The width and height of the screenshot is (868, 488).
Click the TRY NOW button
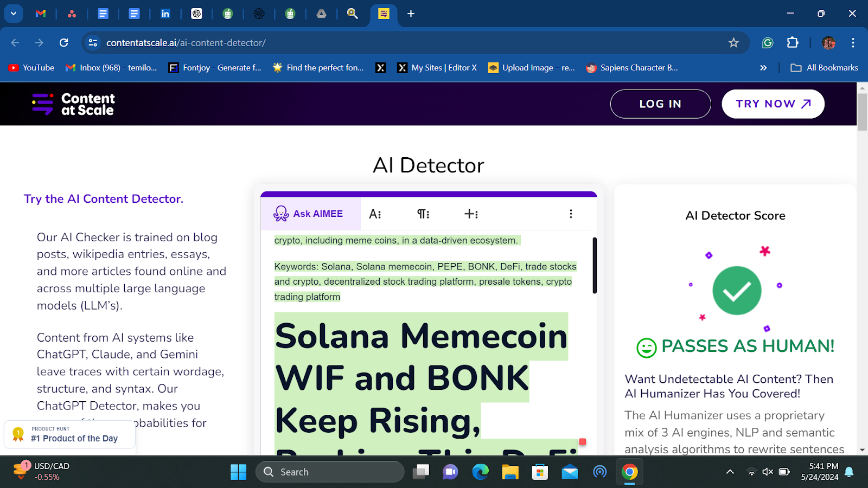(x=773, y=104)
